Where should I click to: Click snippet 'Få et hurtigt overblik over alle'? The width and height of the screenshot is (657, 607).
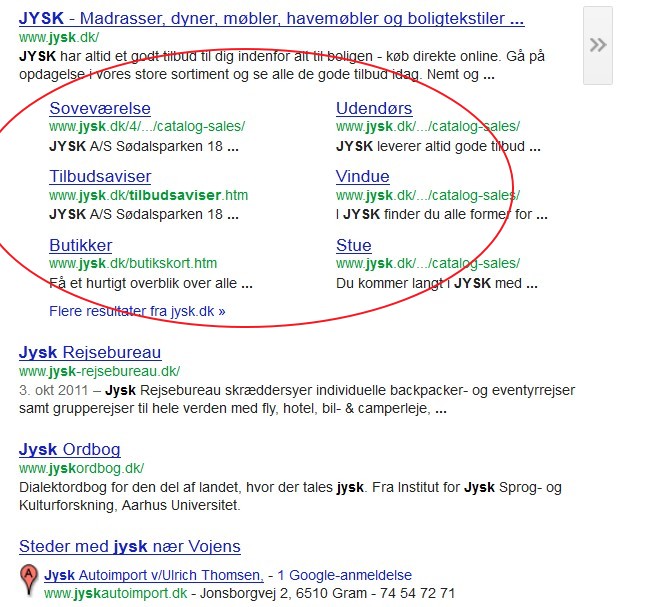pos(143,284)
